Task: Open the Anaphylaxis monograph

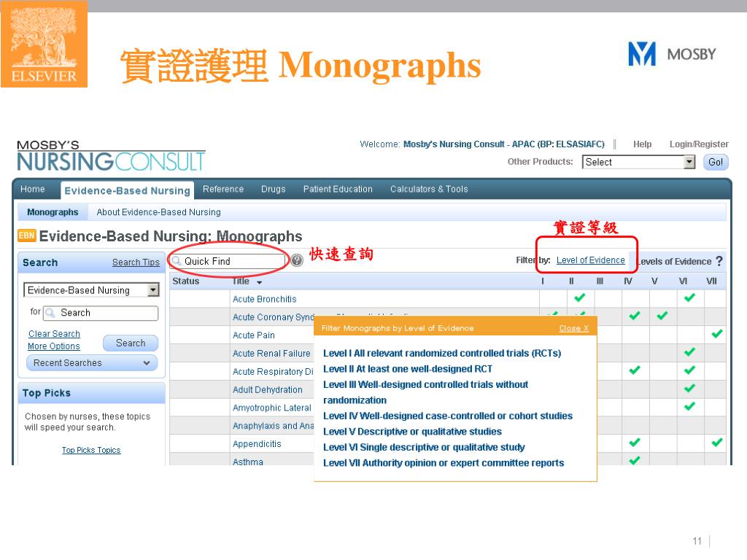Action: [273, 426]
